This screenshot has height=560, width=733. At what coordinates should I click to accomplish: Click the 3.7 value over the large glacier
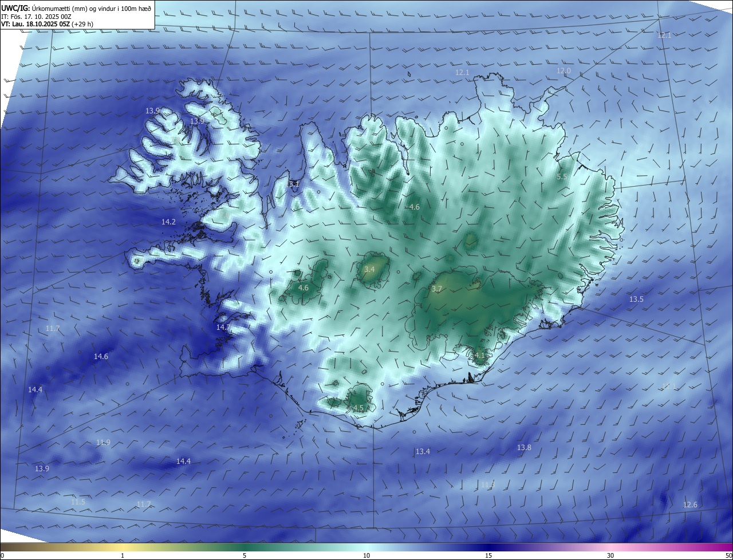pyautogui.click(x=437, y=289)
